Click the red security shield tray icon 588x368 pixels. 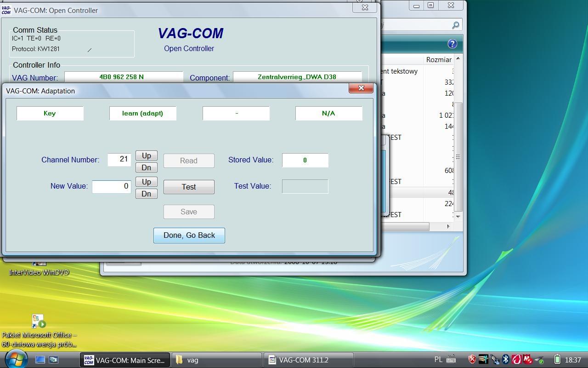[x=472, y=360]
